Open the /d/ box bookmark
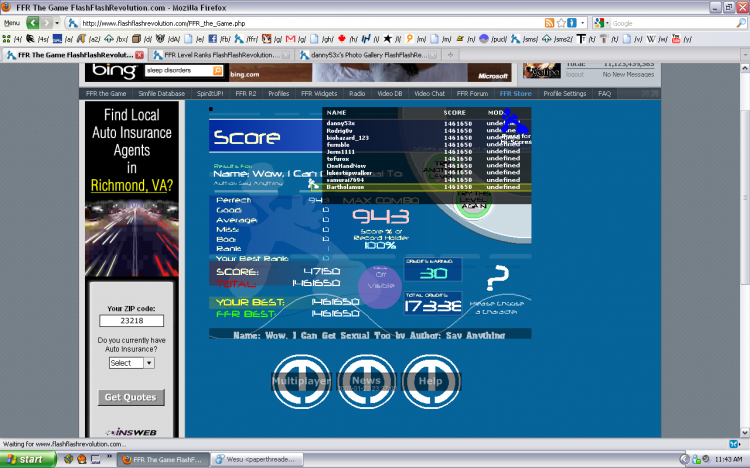This screenshot has height=468, width=750. 142,39
